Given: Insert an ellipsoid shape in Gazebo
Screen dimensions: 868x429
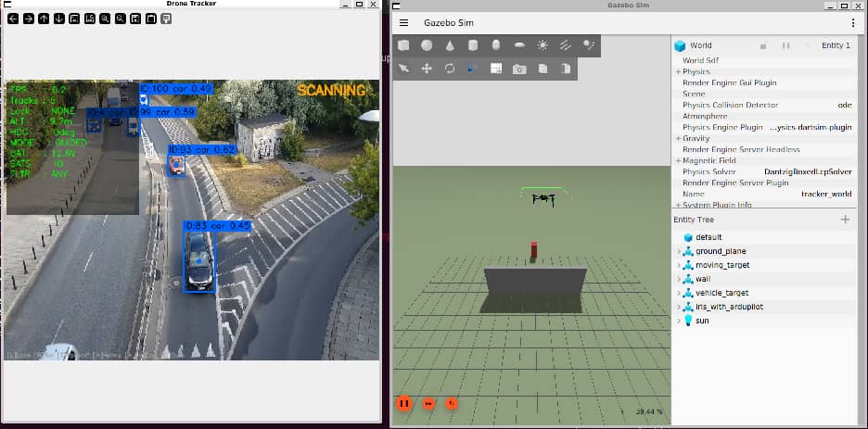Looking at the screenshot, I should (519, 45).
